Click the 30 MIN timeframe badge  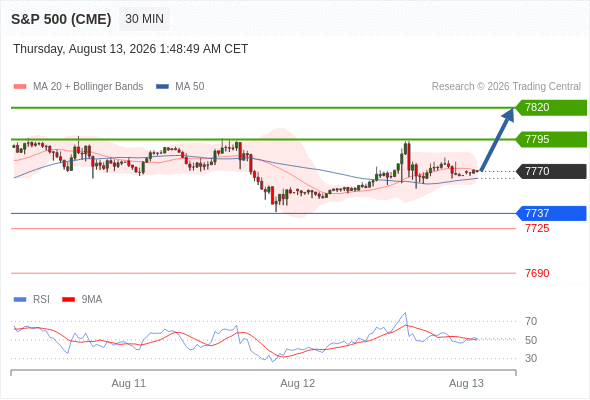(x=144, y=19)
